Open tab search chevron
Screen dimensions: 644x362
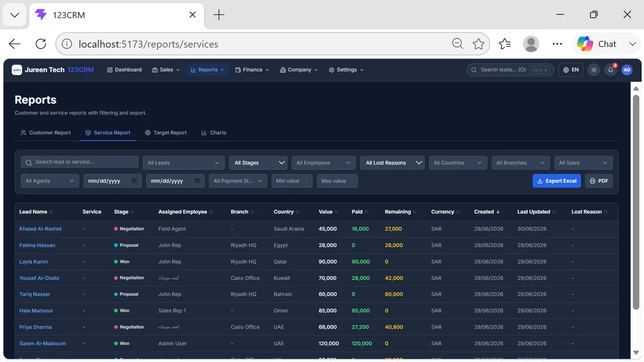click(15, 15)
